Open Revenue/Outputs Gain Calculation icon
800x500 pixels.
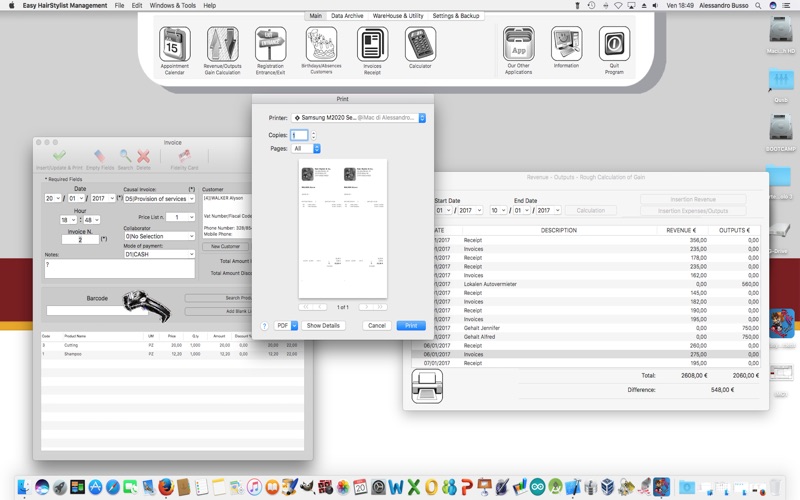tap(222, 44)
